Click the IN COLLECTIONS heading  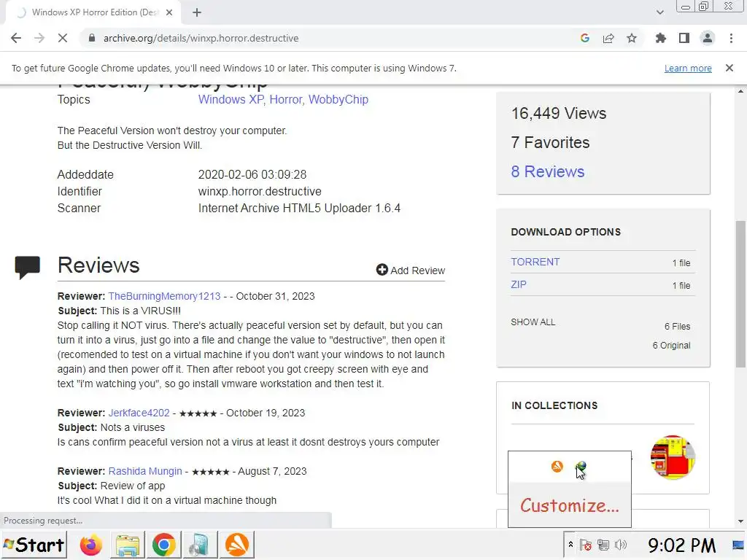(x=554, y=405)
